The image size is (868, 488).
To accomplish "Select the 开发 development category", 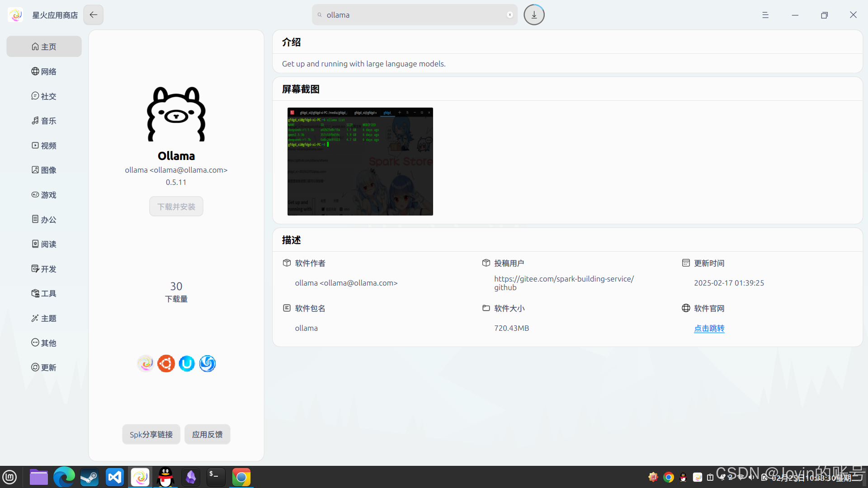I will [44, 269].
